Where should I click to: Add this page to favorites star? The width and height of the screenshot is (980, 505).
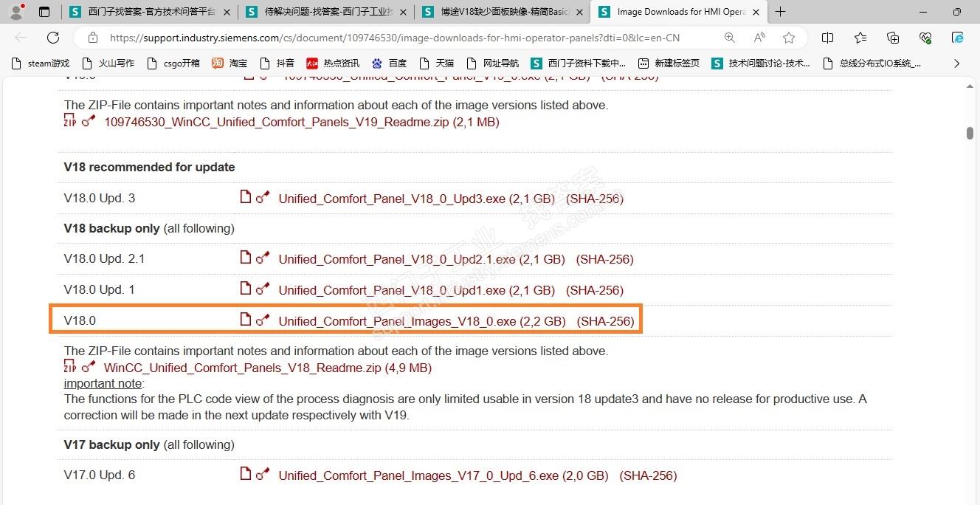click(789, 38)
